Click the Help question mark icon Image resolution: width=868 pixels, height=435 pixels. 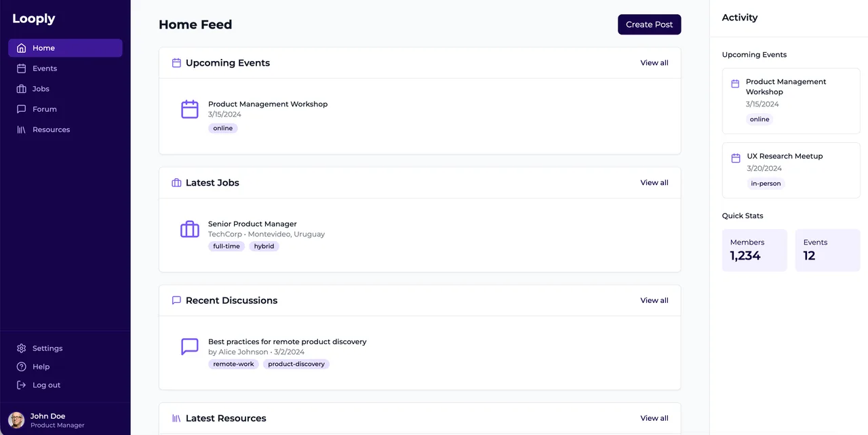tap(22, 367)
